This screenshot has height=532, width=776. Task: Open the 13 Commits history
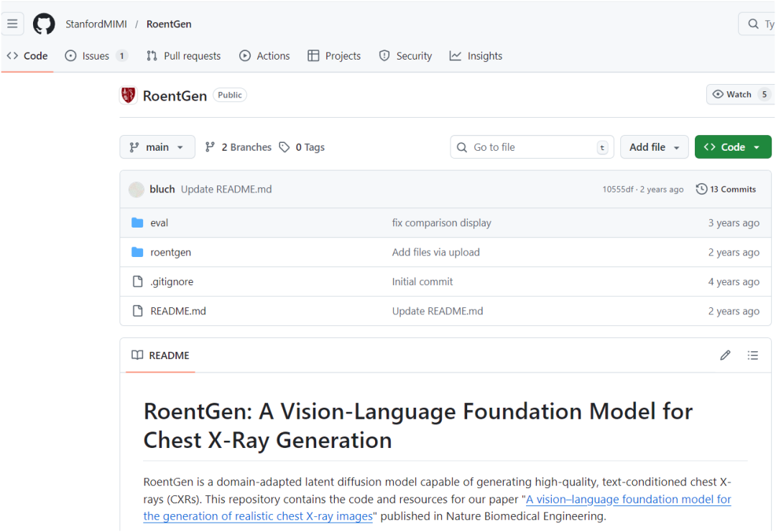click(726, 189)
